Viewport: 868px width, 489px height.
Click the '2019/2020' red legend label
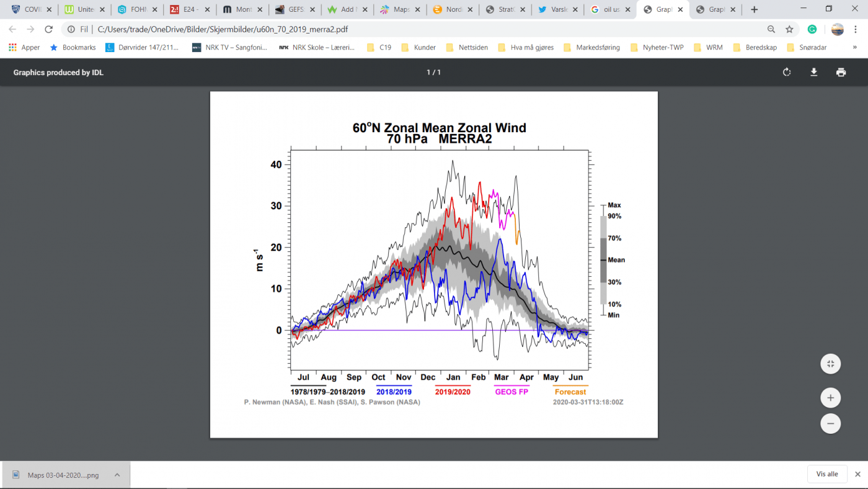pyautogui.click(x=452, y=392)
